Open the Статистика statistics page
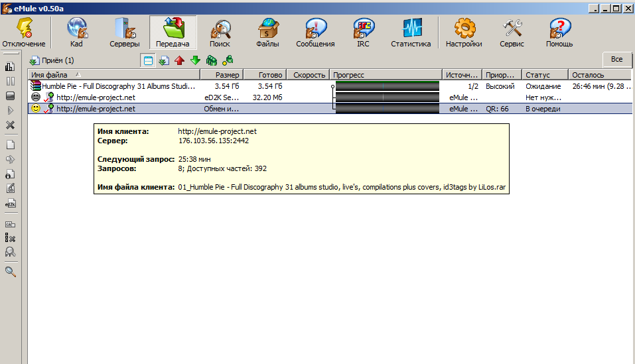The height and width of the screenshot is (364, 635). tap(411, 32)
